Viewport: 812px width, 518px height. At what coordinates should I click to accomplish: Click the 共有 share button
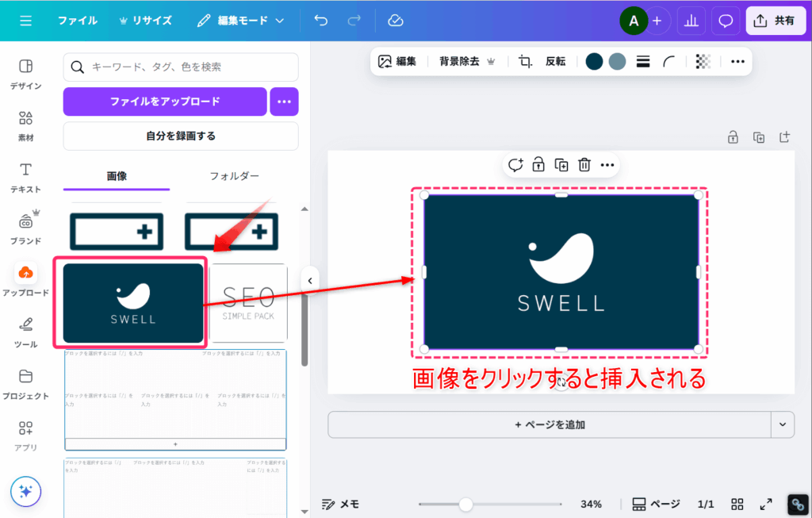(x=776, y=21)
